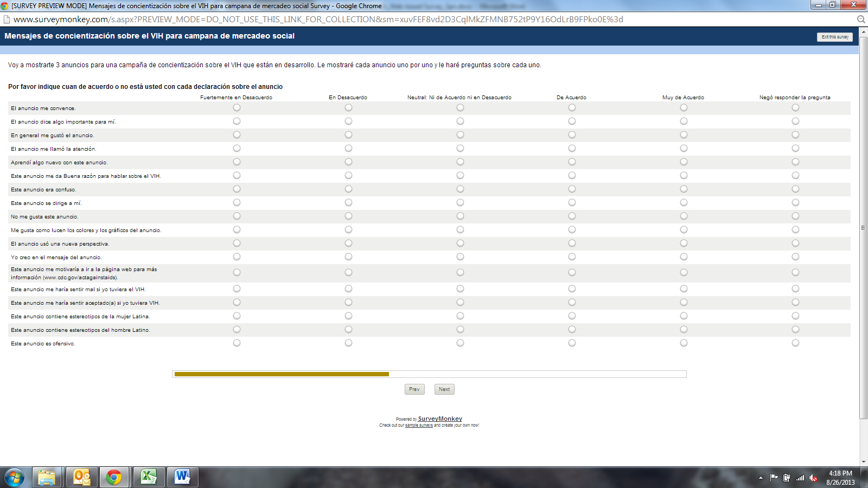868x488 pixels.
Task: Mark 'Muy de Acuerdo' for 'En general me gustó el anuncio'
Action: tap(684, 134)
